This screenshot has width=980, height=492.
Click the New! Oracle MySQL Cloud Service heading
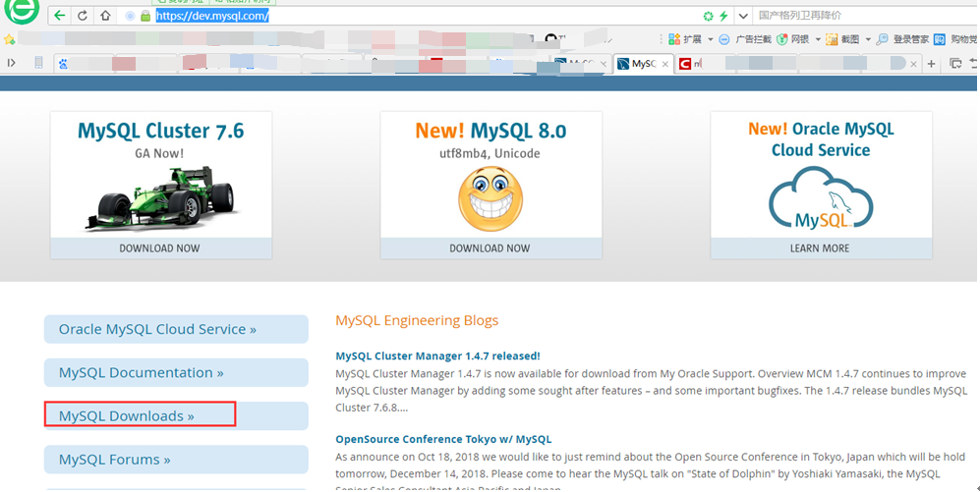[821, 139]
